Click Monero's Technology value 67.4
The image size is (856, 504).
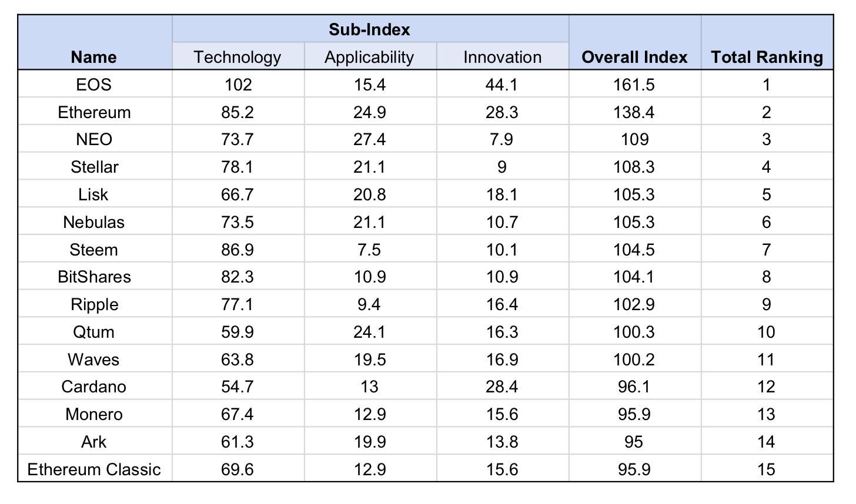[238, 414]
